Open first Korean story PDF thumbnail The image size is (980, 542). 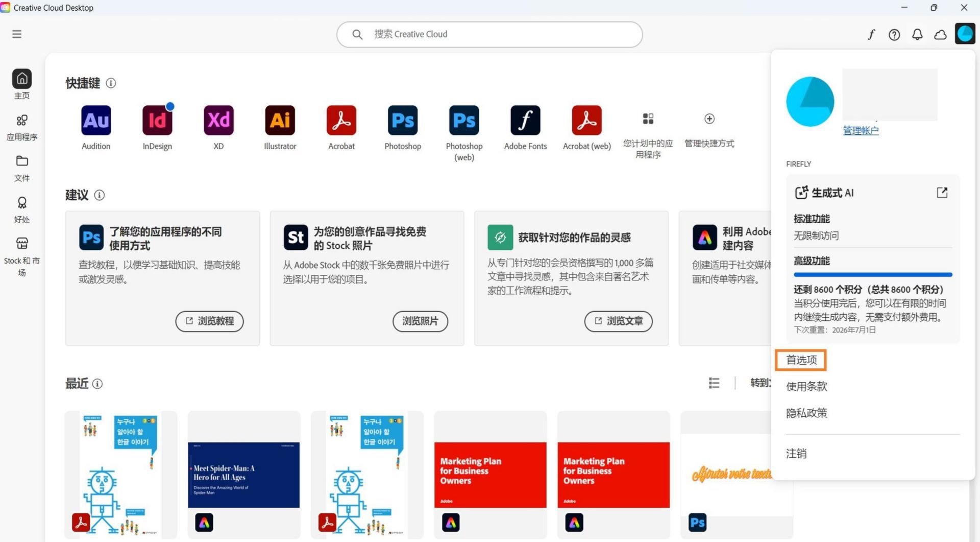coord(121,475)
